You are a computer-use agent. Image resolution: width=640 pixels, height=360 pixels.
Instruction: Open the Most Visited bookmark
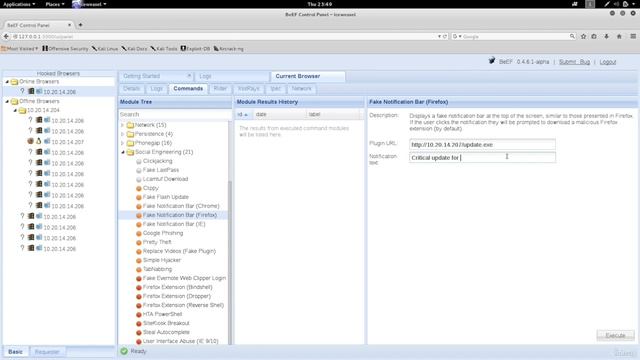click(19, 49)
